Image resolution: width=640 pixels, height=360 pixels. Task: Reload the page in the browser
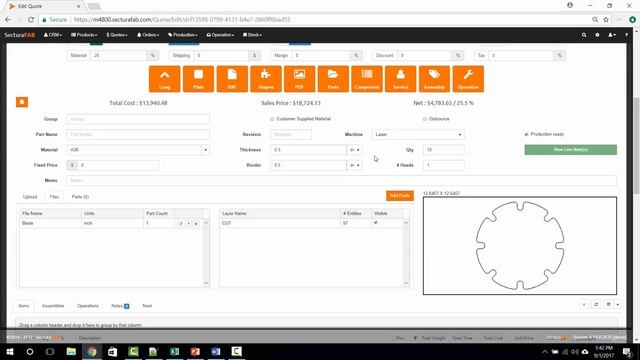(31, 20)
